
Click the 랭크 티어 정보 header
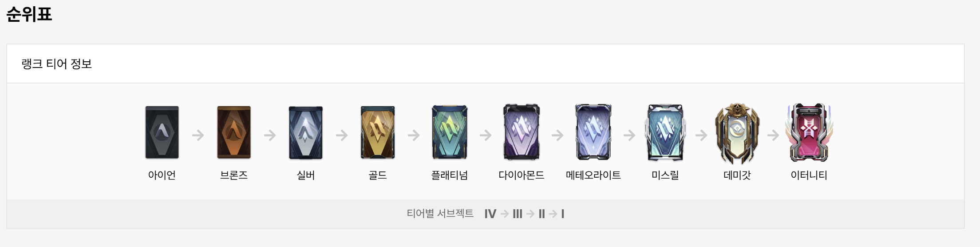[x=57, y=64]
